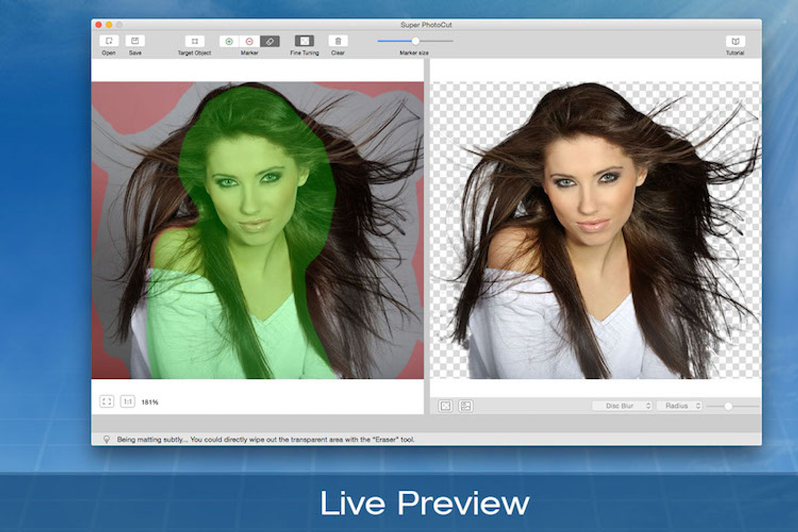Clear all markers with the trash icon
Image resolution: width=798 pixels, height=532 pixels.
pos(338,41)
